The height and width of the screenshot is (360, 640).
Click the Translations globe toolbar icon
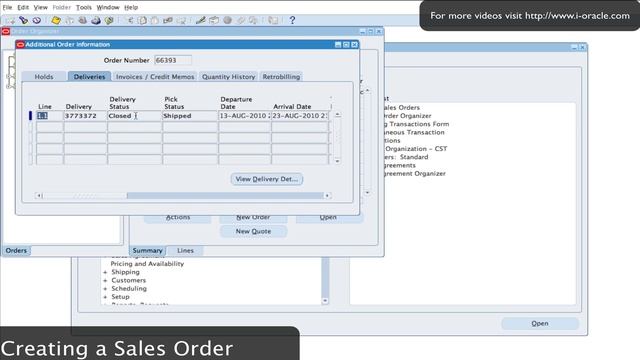click(227, 20)
